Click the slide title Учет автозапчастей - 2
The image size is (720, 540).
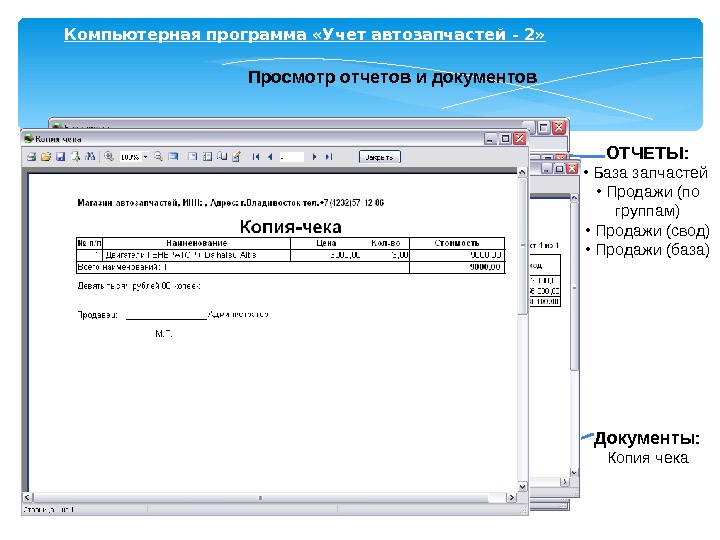coord(304,34)
